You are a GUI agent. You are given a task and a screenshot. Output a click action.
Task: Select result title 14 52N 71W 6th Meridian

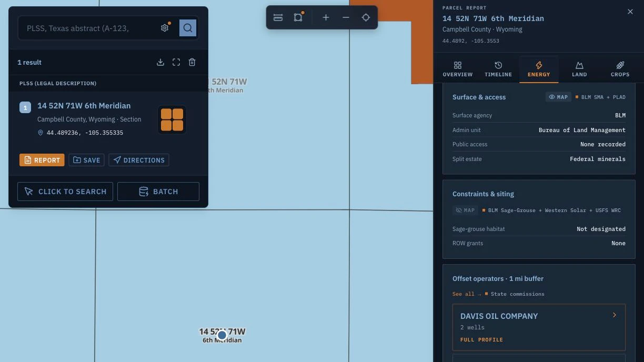pos(84,106)
